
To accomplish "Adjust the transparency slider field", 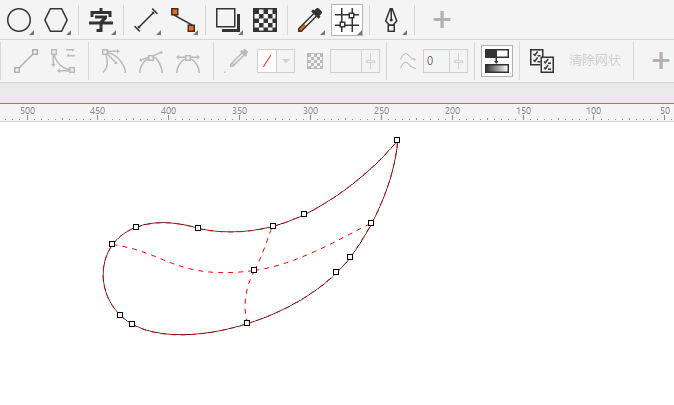I will tap(347, 61).
